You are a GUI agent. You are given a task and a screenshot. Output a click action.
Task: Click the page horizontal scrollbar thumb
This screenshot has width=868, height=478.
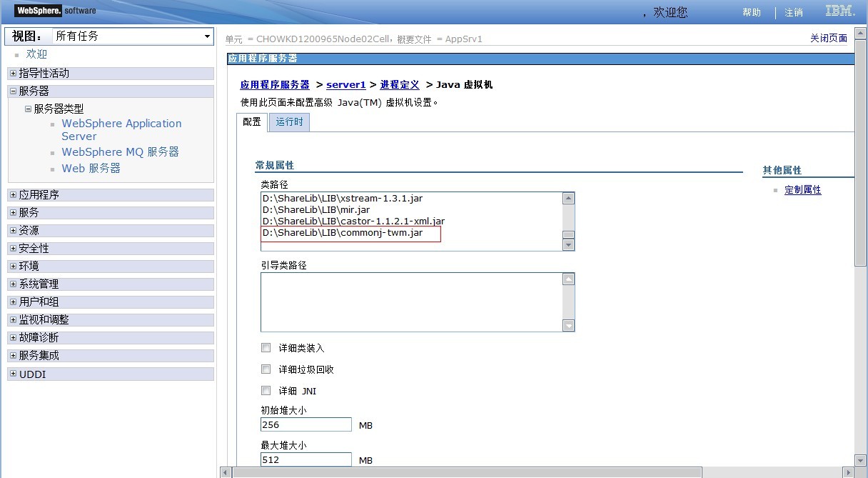tap(468, 472)
